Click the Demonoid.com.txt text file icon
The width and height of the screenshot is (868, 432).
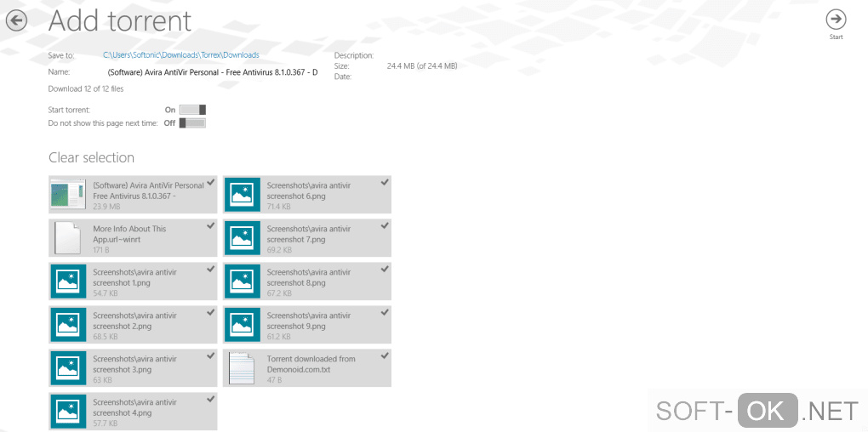pos(242,368)
